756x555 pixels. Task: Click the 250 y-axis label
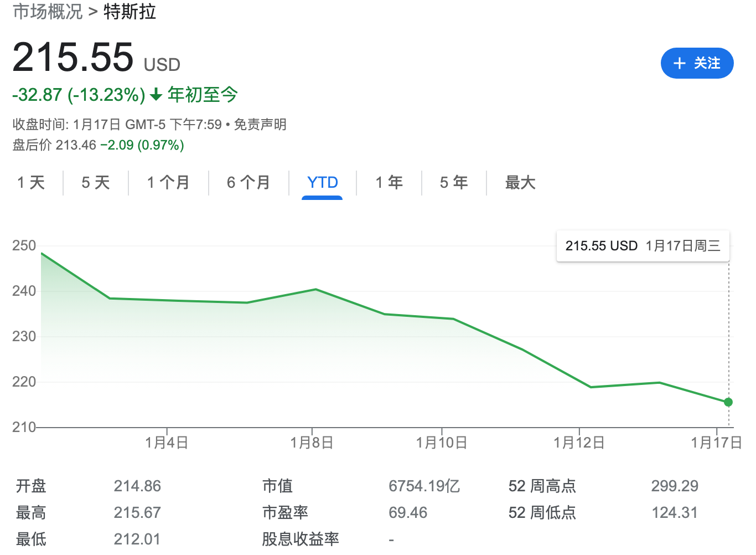point(24,246)
